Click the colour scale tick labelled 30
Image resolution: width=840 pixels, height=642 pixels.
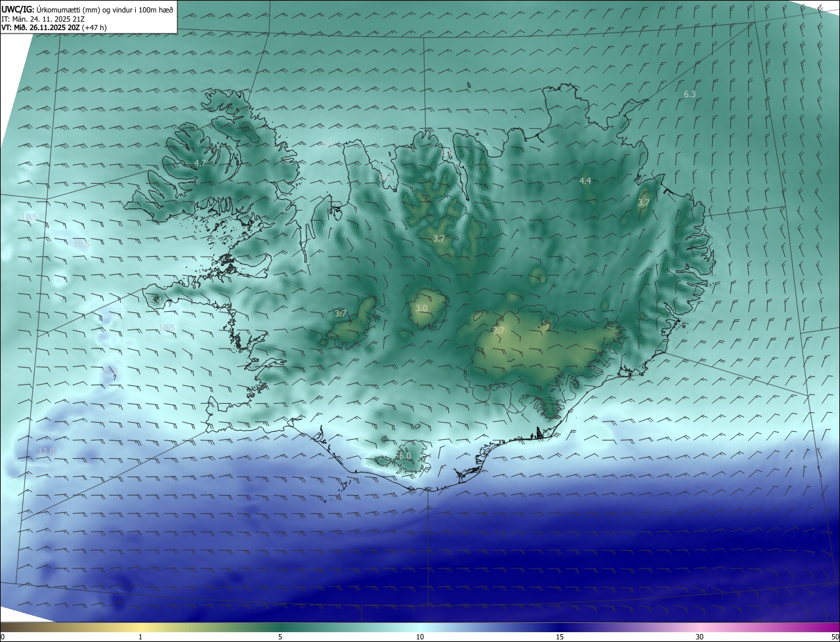tap(700, 637)
